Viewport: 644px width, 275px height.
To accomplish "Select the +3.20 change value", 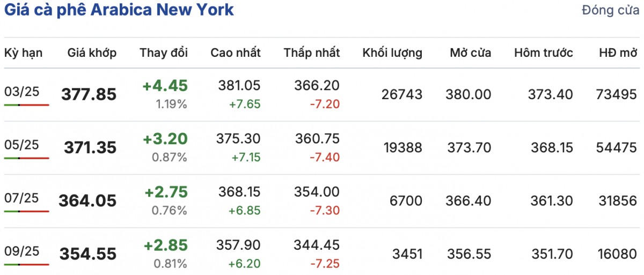I will (x=165, y=139).
